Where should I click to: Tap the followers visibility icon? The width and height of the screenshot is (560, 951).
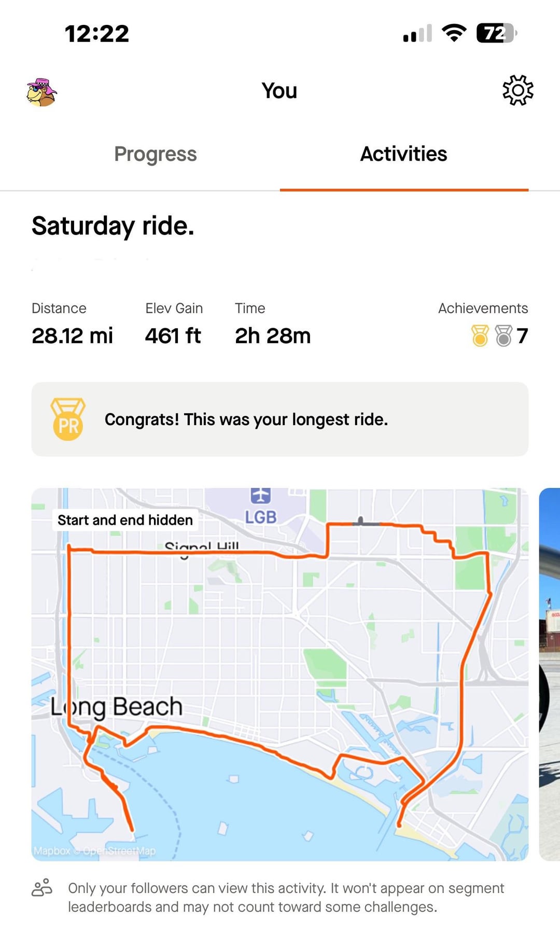tap(42, 888)
